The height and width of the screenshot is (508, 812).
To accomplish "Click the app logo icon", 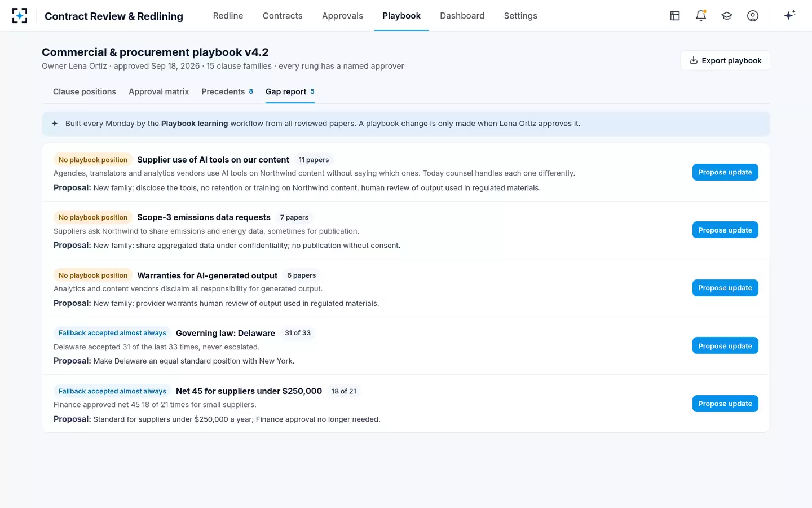I will coord(20,16).
